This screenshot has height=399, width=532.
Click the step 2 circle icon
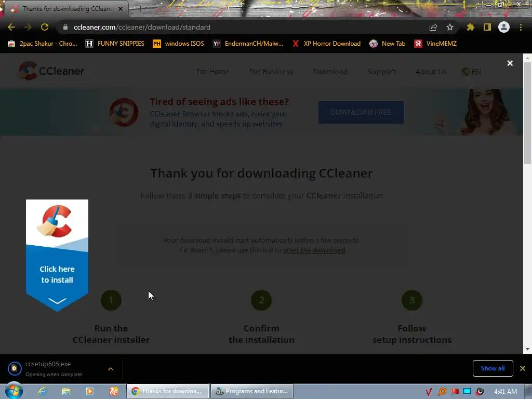coord(261,300)
